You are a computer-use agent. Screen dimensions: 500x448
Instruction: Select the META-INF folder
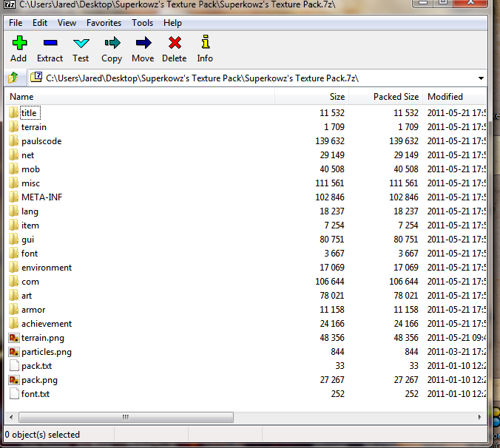pos(36,197)
